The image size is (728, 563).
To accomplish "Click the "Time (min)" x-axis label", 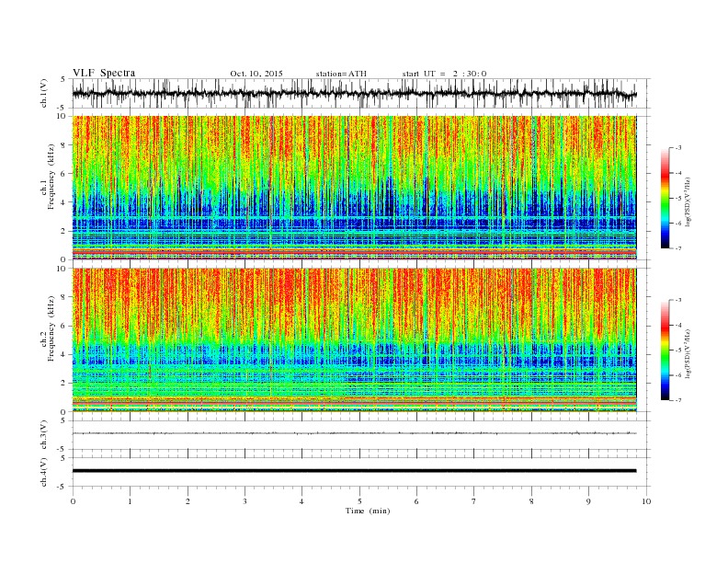I will click(x=368, y=511).
